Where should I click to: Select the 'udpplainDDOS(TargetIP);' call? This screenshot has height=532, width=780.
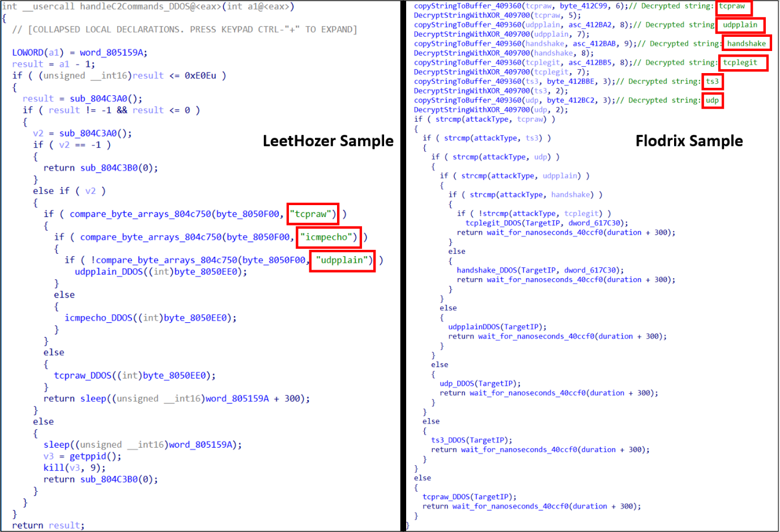click(497, 327)
